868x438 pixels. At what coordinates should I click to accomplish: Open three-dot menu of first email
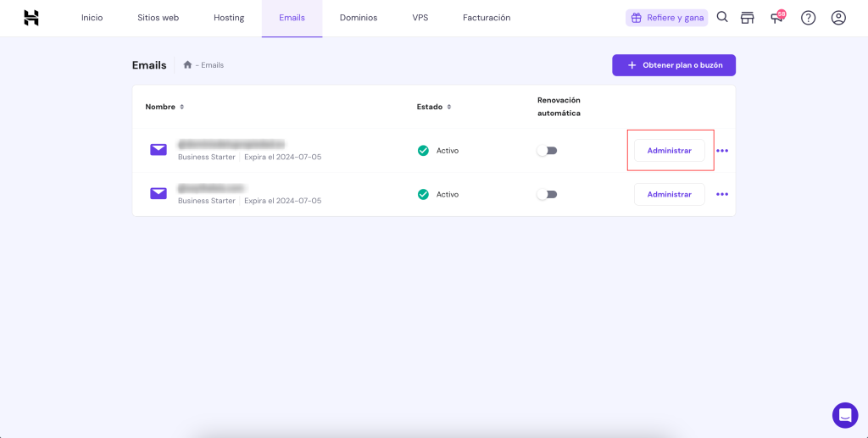[722, 151]
